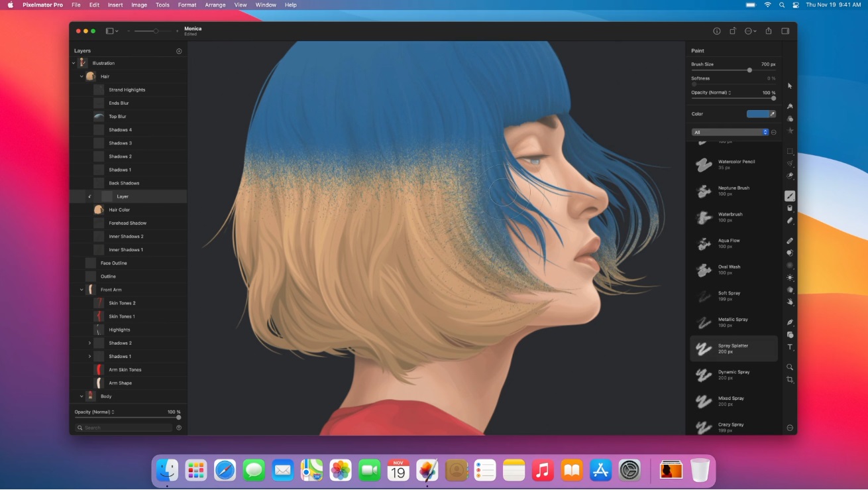Open the Arrange menu
868x490 pixels.
[215, 5]
